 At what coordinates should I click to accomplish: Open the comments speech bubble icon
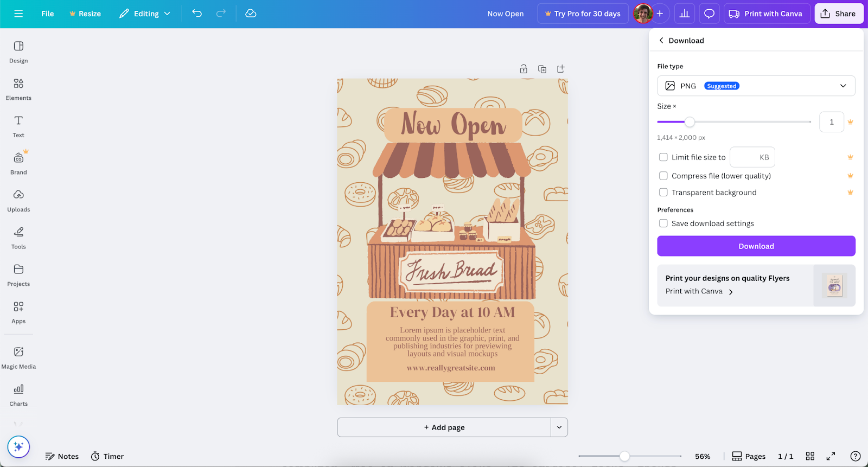[709, 14]
